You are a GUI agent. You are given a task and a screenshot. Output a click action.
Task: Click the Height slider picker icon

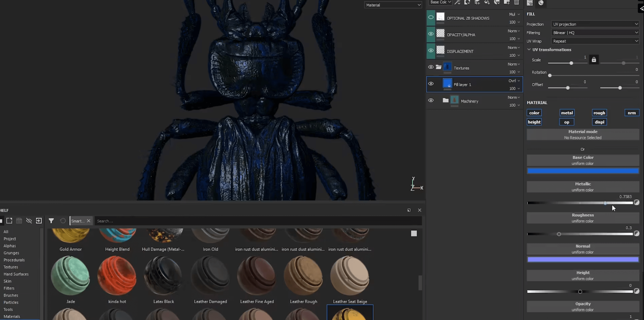637,291
